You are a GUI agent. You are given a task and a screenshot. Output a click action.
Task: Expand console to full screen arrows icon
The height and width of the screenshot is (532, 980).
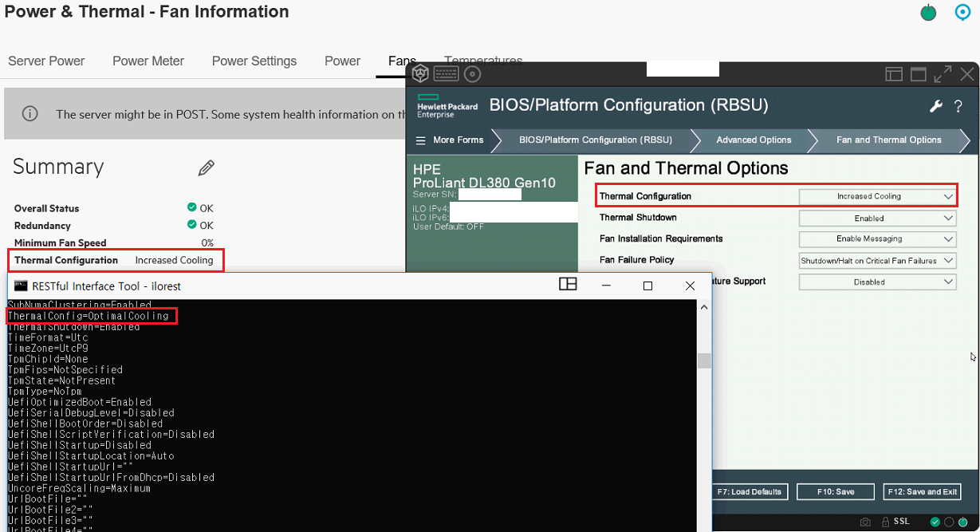[x=943, y=74]
